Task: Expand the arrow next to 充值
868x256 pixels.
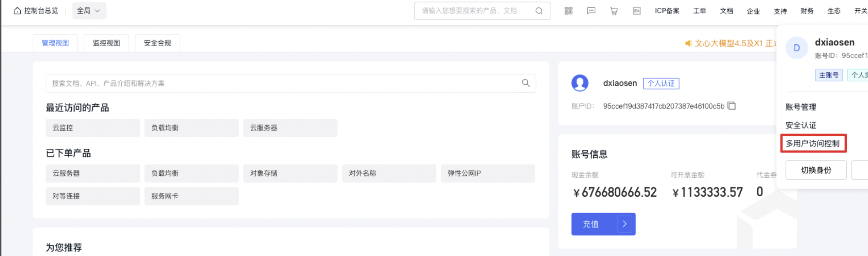Action: 625,224
